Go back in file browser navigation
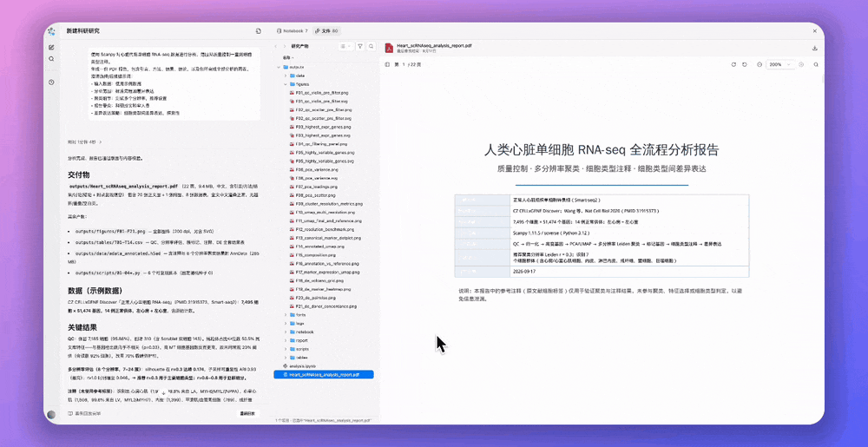Screen dimensions: 868x447 coord(276,47)
